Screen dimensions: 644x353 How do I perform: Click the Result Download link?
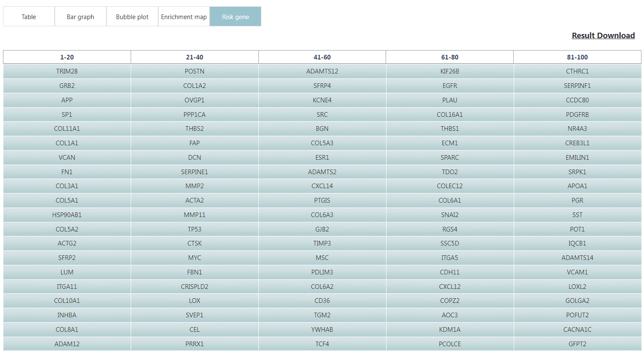coord(603,36)
